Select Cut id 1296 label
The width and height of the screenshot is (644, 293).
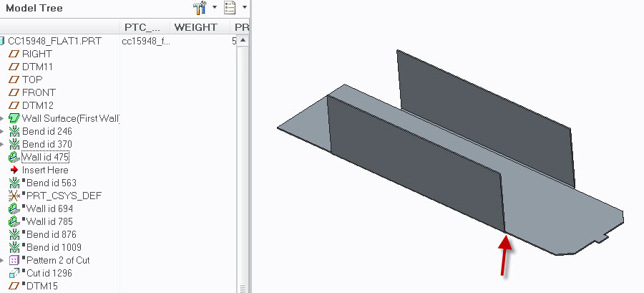[x=49, y=273]
